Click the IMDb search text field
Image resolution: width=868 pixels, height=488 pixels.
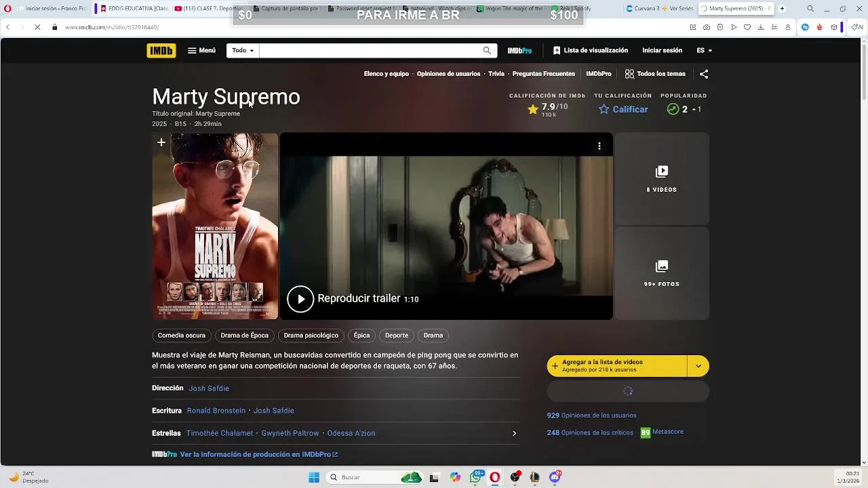(x=368, y=51)
